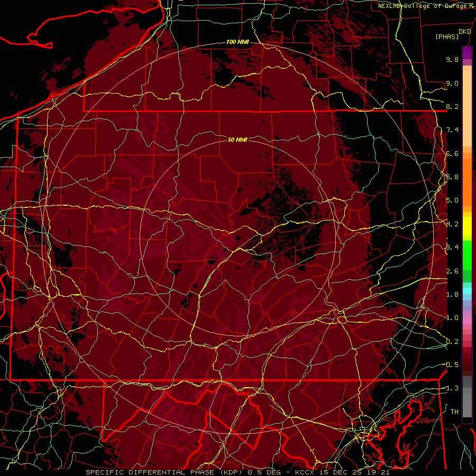Click the bright green color bar segment
This screenshot has width=476, height=476.
[467, 255]
